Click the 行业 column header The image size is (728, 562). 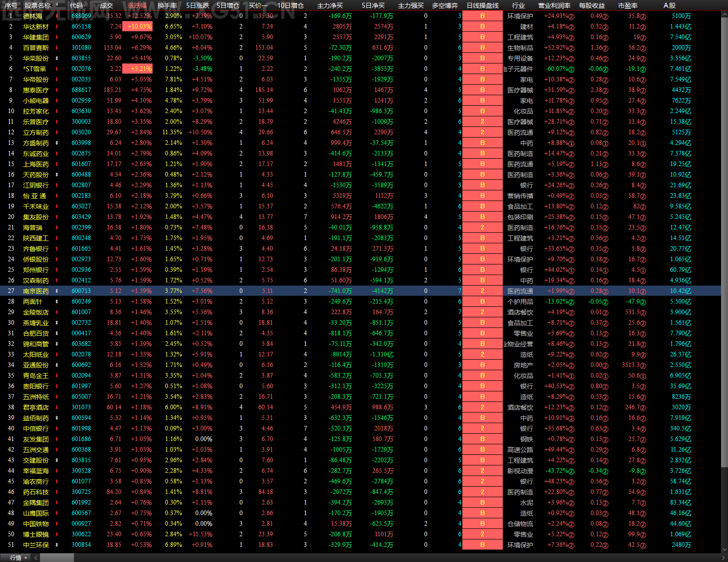tap(518, 6)
